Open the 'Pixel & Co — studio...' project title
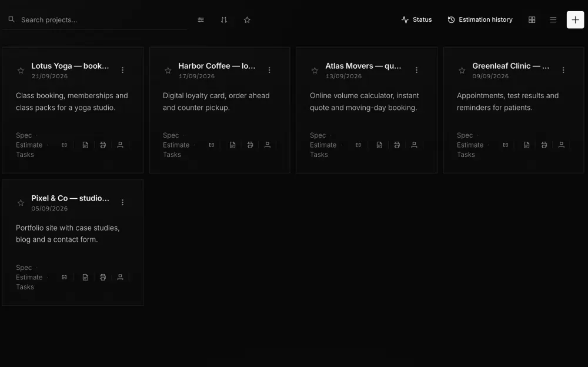588x367 pixels. (70, 198)
